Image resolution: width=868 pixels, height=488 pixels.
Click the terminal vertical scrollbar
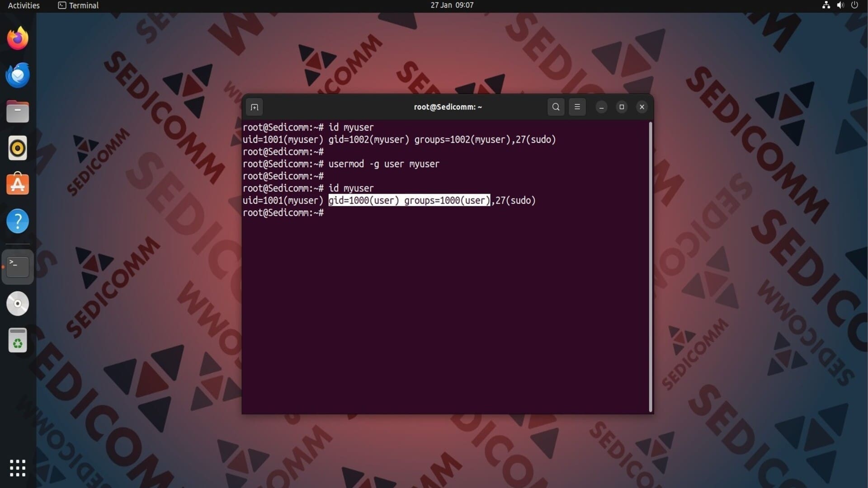tap(651, 267)
